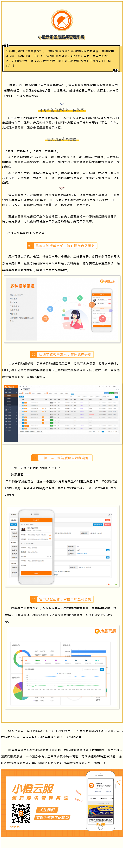Click section 03 banner 一物一码，终端质保全流程溯源
Viewport: 124px width, 868px height.
click(62, 458)
